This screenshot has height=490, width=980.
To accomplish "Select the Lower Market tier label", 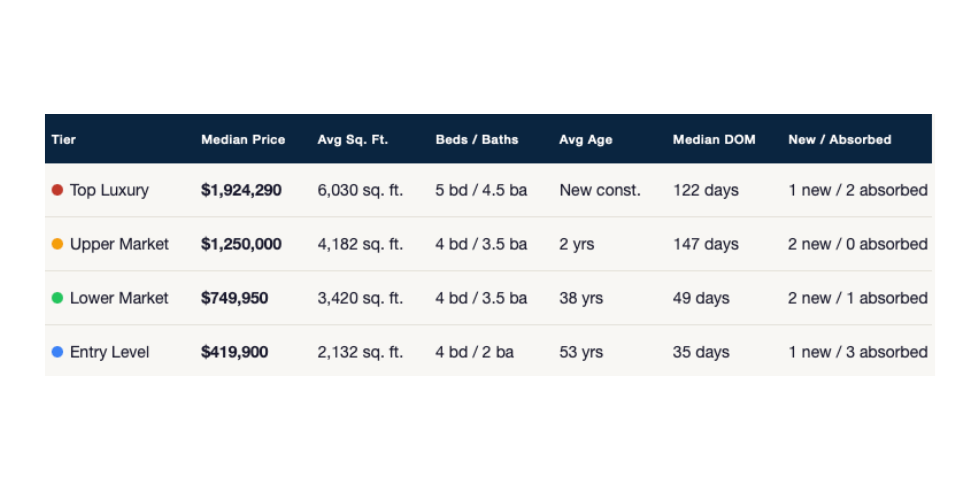I will coord(119,298).
